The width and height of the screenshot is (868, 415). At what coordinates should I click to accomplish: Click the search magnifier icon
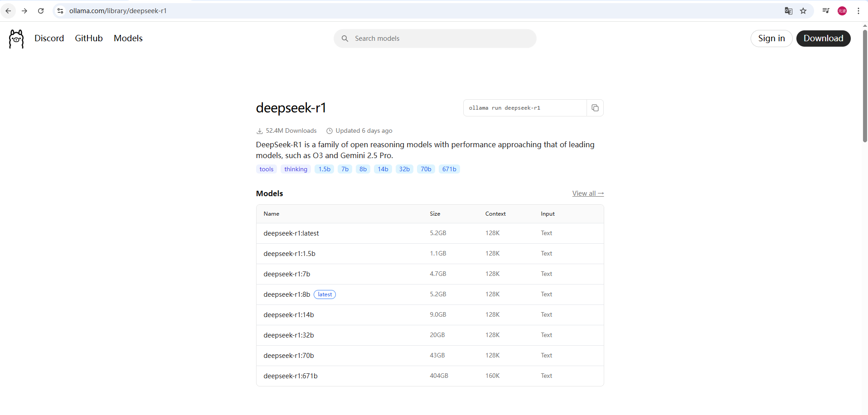pyautogui.click(x=345, y=39)
